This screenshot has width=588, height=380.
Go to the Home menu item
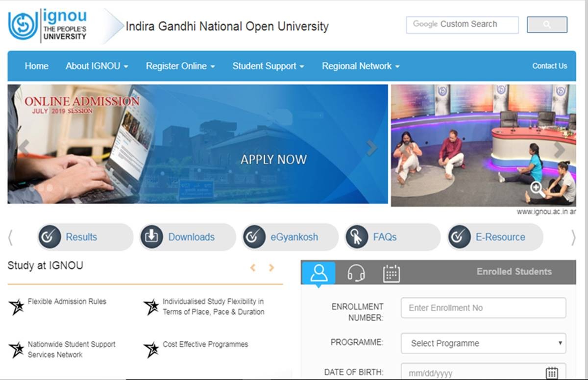(37, 66)
